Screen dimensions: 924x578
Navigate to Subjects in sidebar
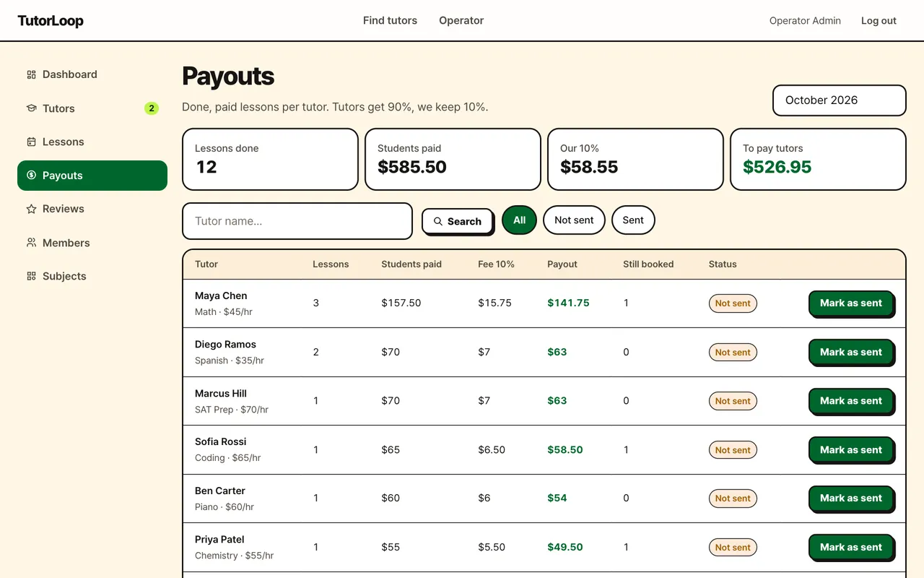(x=92, y=276)
